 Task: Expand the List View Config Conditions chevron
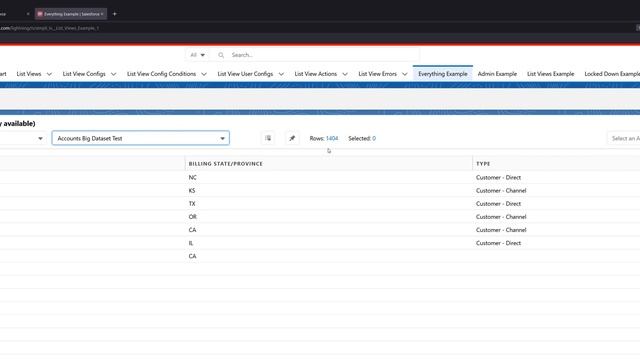click(x=204, y=74)
